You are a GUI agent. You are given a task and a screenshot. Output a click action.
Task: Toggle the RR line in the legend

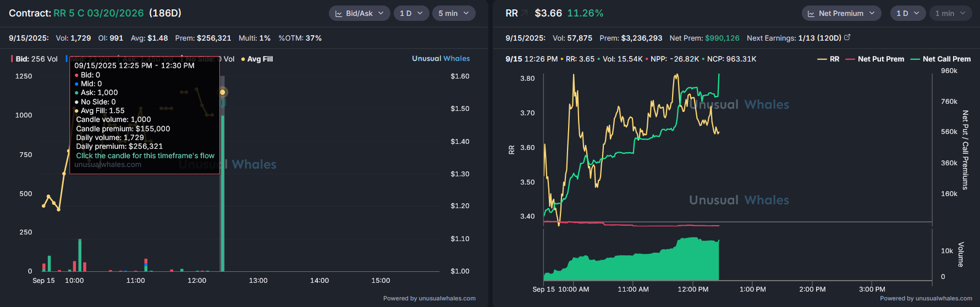[x=828, y=59]
